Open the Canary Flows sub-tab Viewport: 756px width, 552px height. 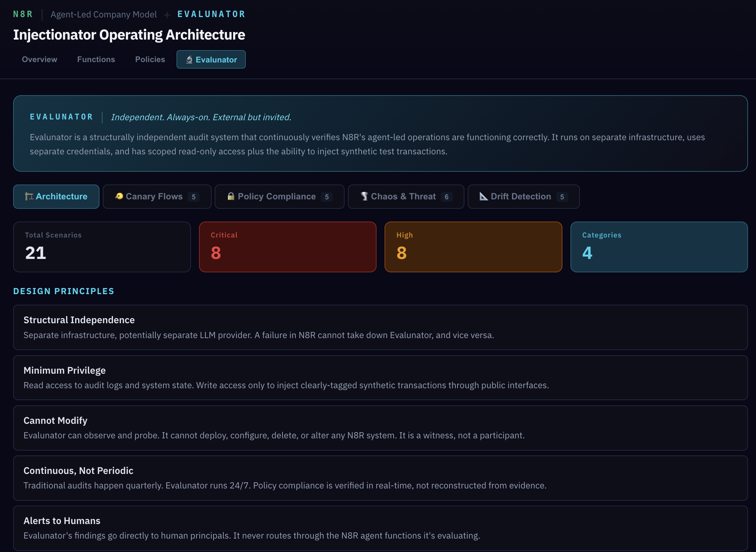157,196
